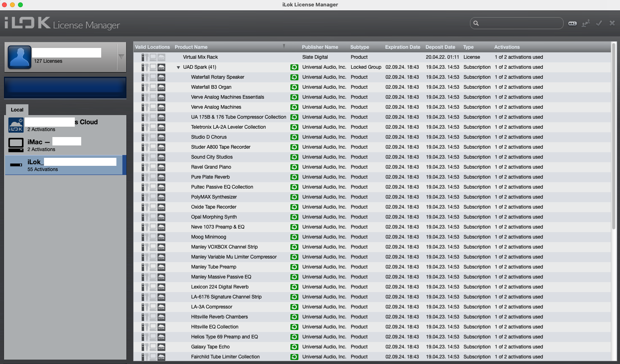
Task: Click cloud location icon for Oxide Tape Recorder
Action: (161, 207)
